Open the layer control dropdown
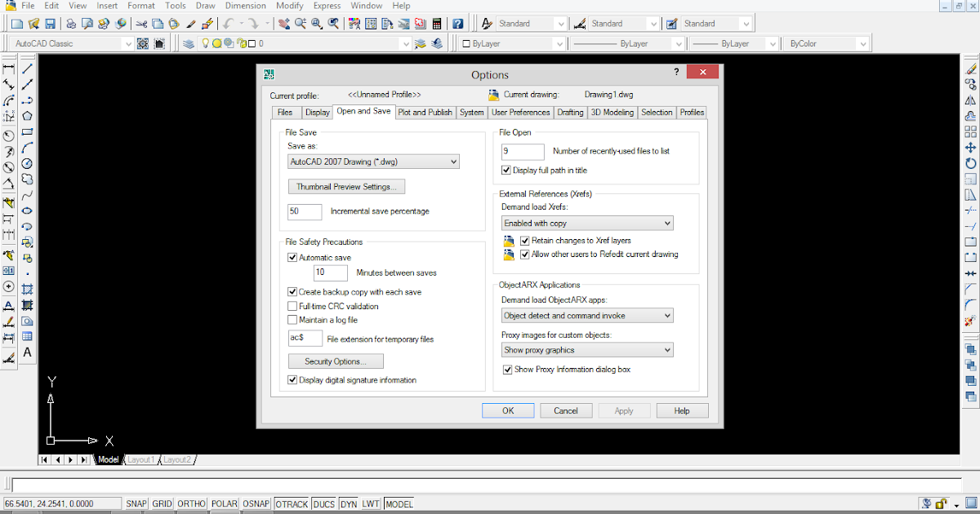 pos(306,43)
